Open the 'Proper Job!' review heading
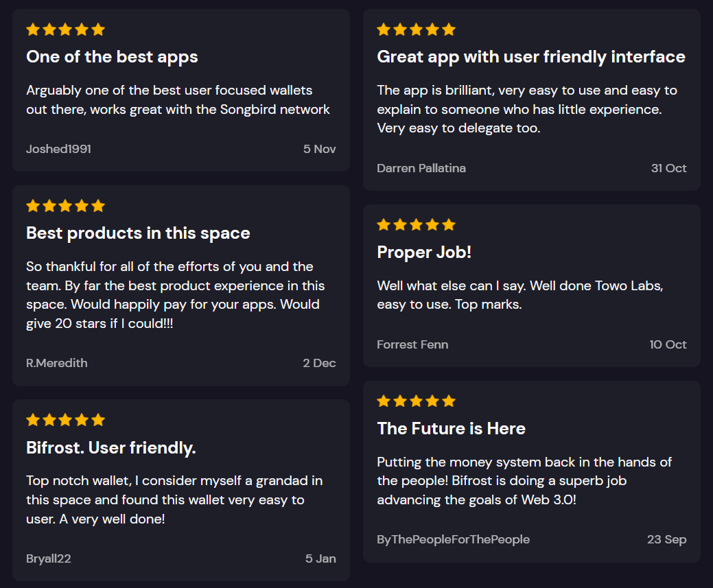The image size is (713, 588). (x=424, y=252)
